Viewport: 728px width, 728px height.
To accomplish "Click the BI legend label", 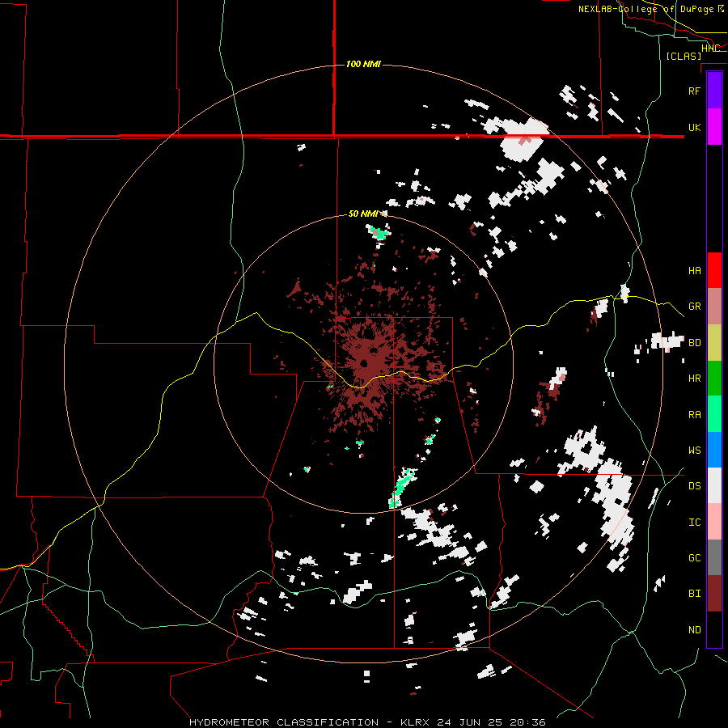I will 694,594.
